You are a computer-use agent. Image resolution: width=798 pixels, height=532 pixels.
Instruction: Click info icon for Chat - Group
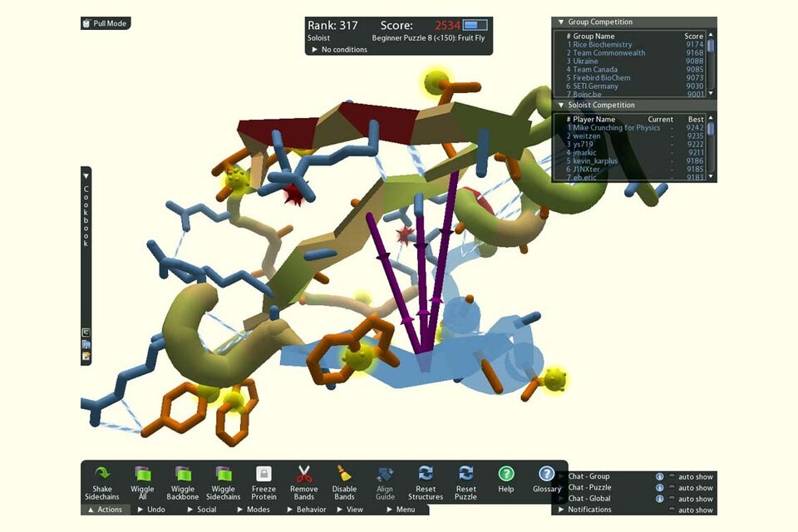pos(659,476)
